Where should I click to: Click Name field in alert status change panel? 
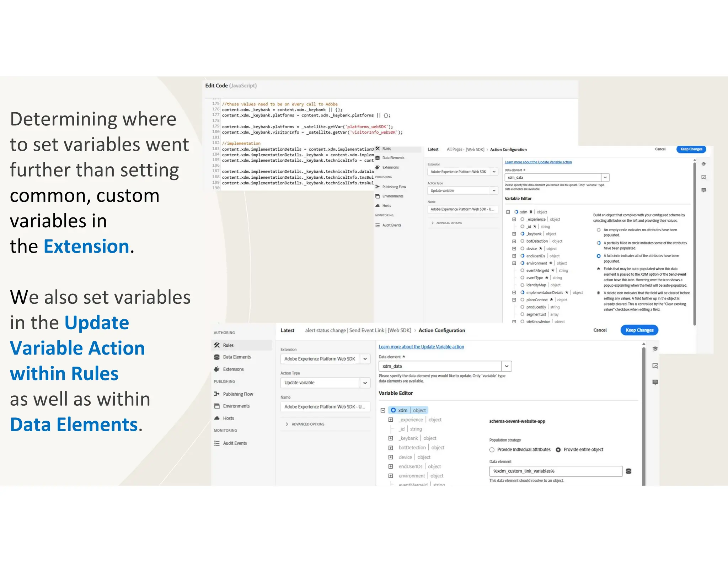coord(325,407)
